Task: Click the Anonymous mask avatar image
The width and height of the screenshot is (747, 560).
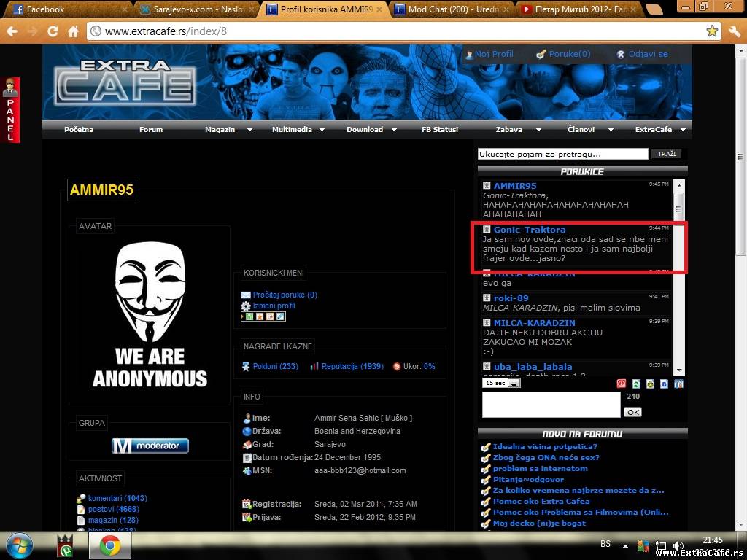Action: (150, 315)
